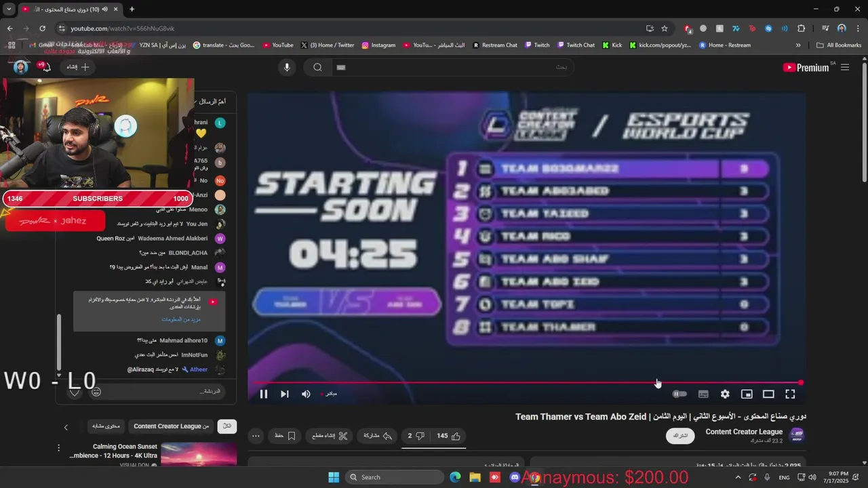
Task: Seek on the red video progress bar
Action: pos(526,383)
